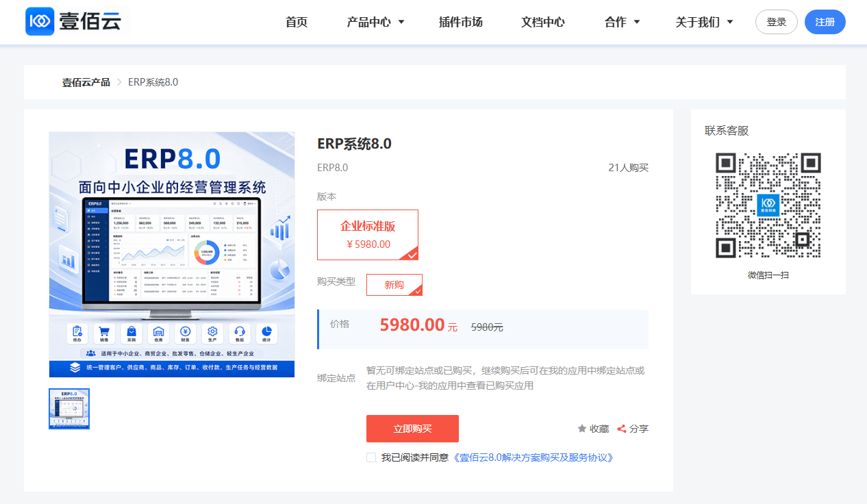Select the 新购 purchase type
This screenshot has width=867, height=504.
pos(394,285)
